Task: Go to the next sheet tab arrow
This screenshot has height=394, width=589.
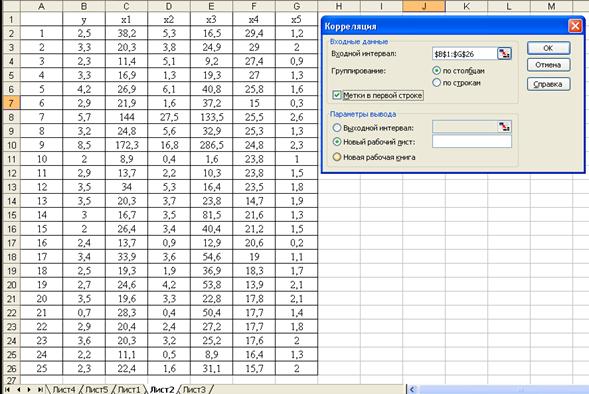Action: click(29, 389)
